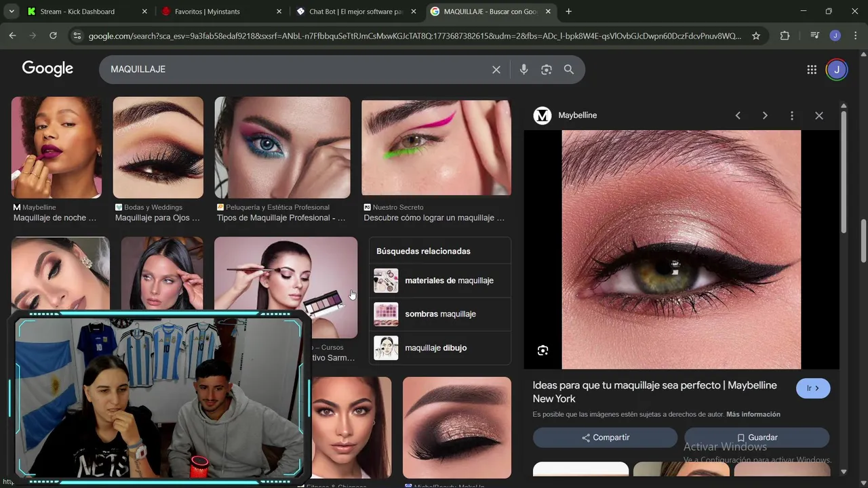Search inside preview image with Lens
Viewport: 868px width, 488px height.
[x=542, y=350]
